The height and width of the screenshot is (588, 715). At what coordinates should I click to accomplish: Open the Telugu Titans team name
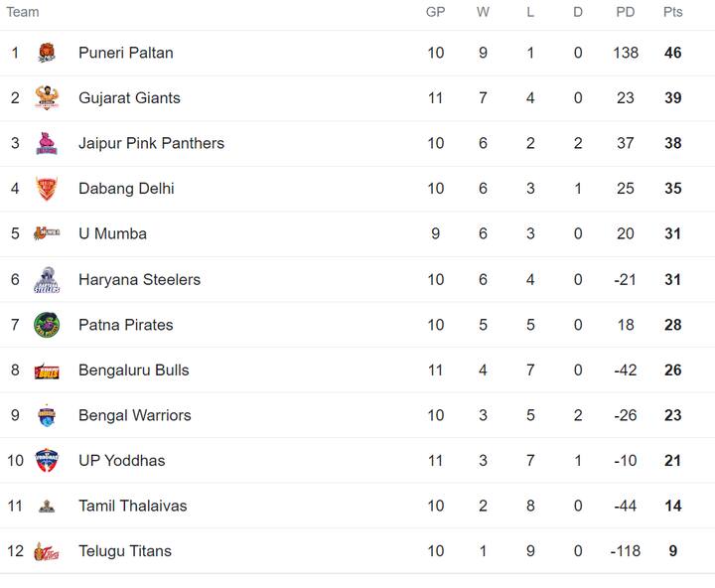click(125, 551)
